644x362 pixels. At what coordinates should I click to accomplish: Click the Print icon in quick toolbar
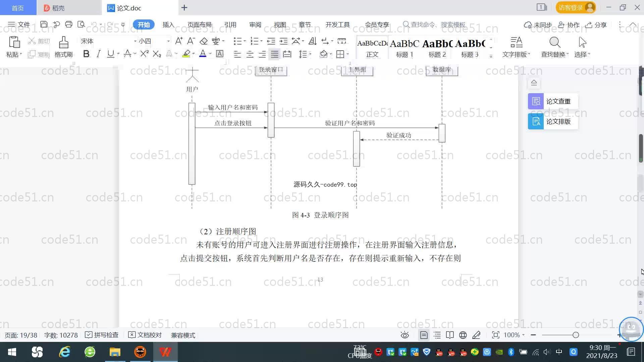(x=69, y=24)
